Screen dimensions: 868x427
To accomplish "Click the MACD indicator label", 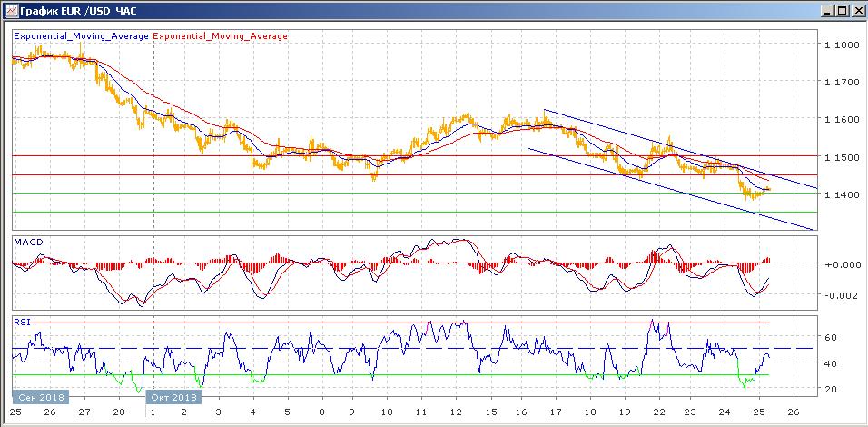I will point(28,242).
